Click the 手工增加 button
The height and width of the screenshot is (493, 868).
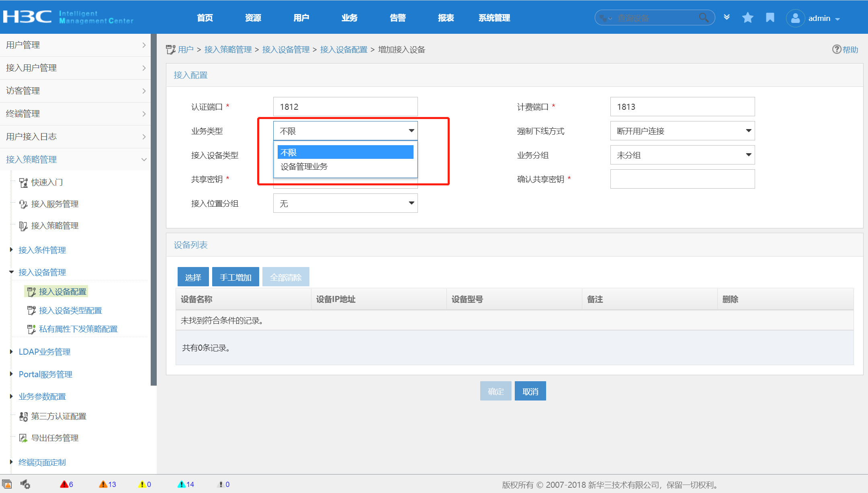[235, 277]
